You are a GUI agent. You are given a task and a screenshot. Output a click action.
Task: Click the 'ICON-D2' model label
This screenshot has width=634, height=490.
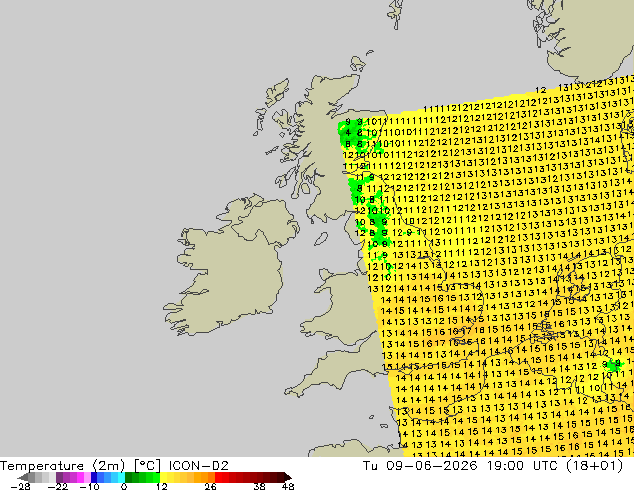pyautogui.click(x=199, y=466)
